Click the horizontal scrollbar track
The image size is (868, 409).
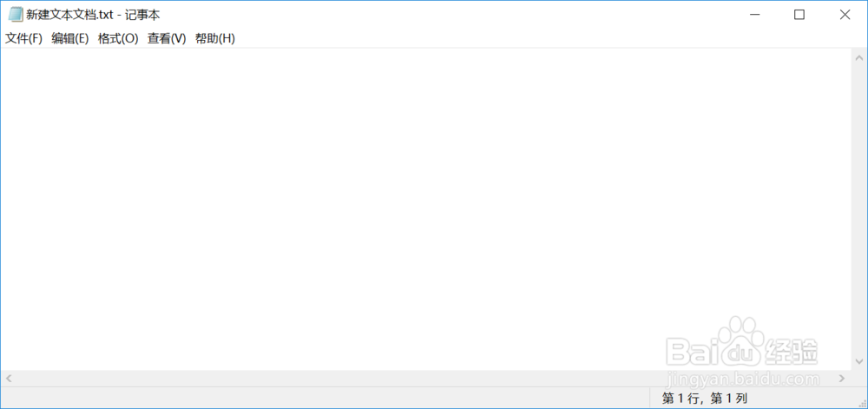(x=425, y=379)
